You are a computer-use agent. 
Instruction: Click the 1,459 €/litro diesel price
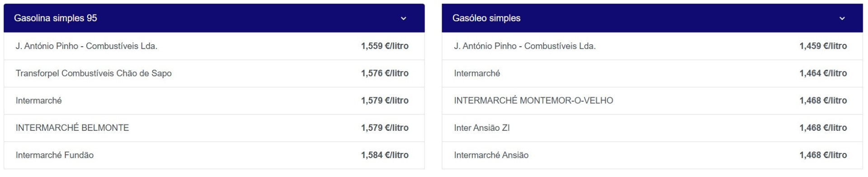click(823, 46)
